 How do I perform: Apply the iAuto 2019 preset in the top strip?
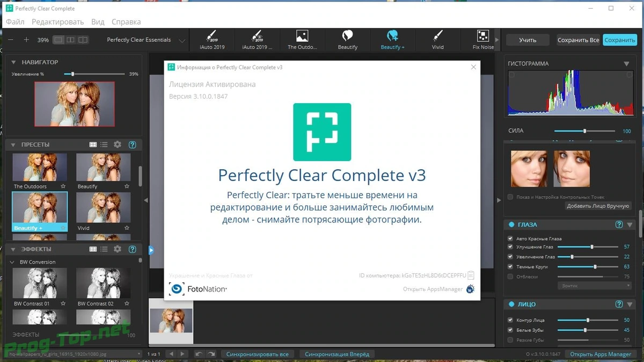pos(211,40)
